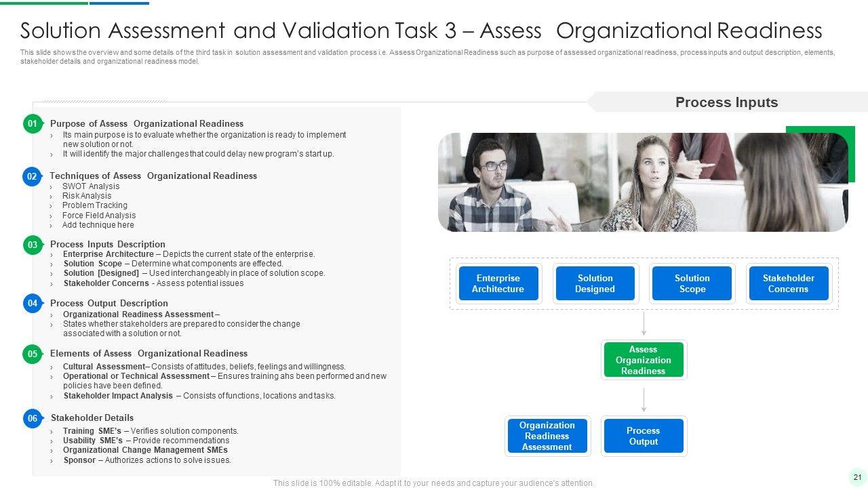Select the Stakeholder Concerns box
868x488 pixels.
click(x=788, y=283)
